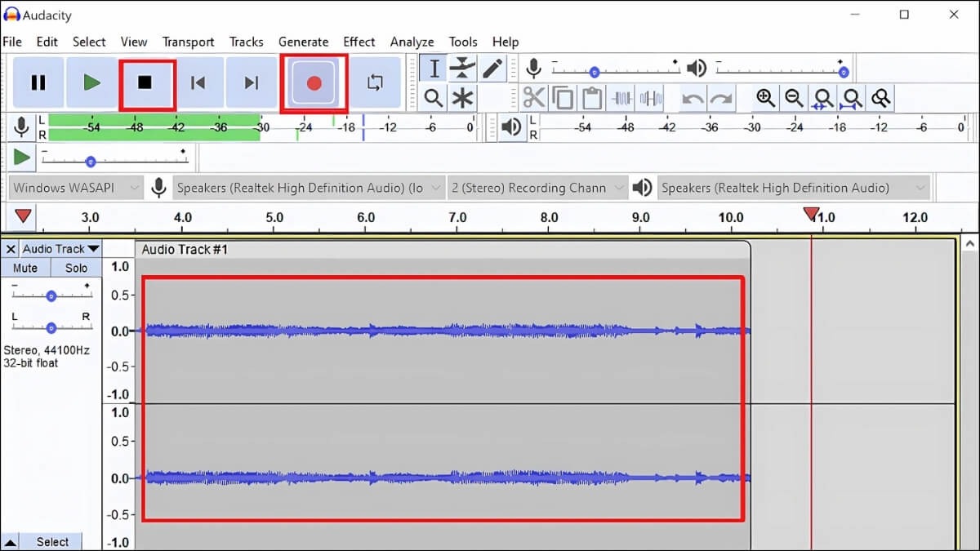Open the Analyze menu

[412, 42]
